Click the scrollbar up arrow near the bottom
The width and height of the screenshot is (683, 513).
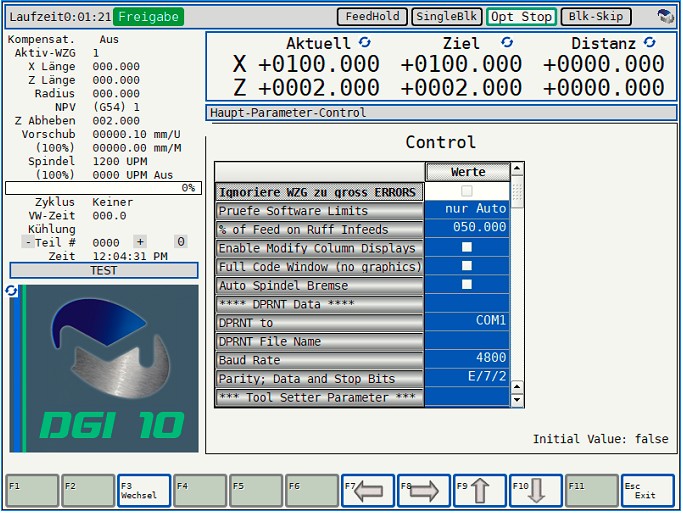(517, 387)
